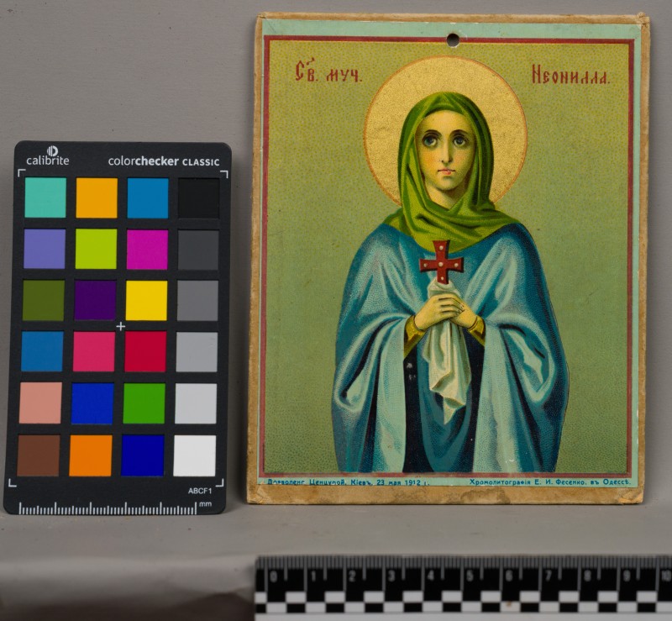The image size is (672, 621).
Task: Click the red cross held by the saint
Action: click(x=441, y=261)
